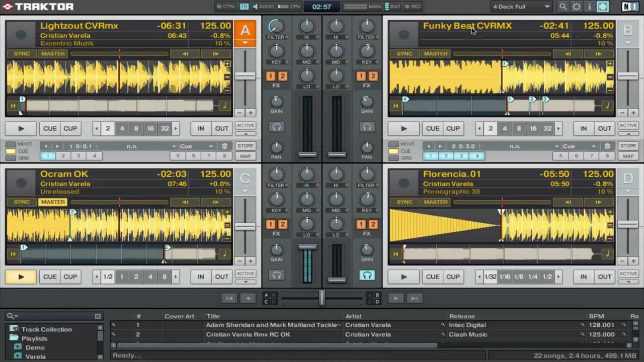Select hotcue 2 on Deck B
The height and width of the screenshot is (362, 644).
[446, 156]
